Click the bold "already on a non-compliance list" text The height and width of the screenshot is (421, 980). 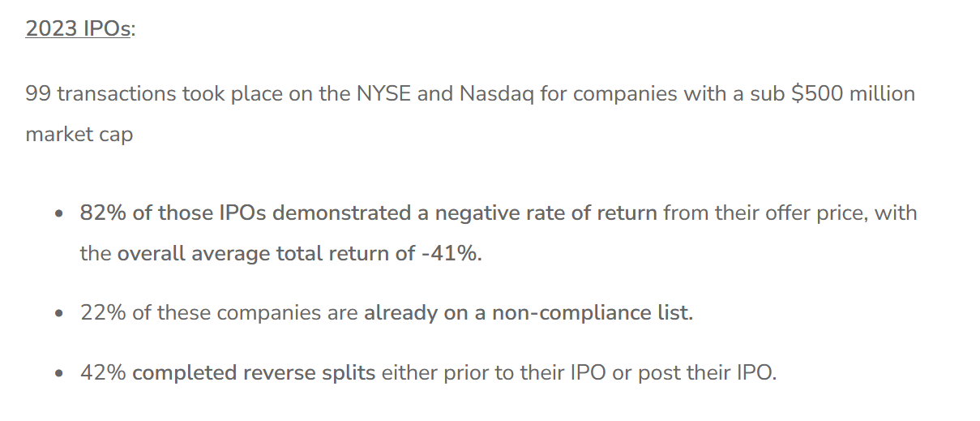(x=527, y=313)
